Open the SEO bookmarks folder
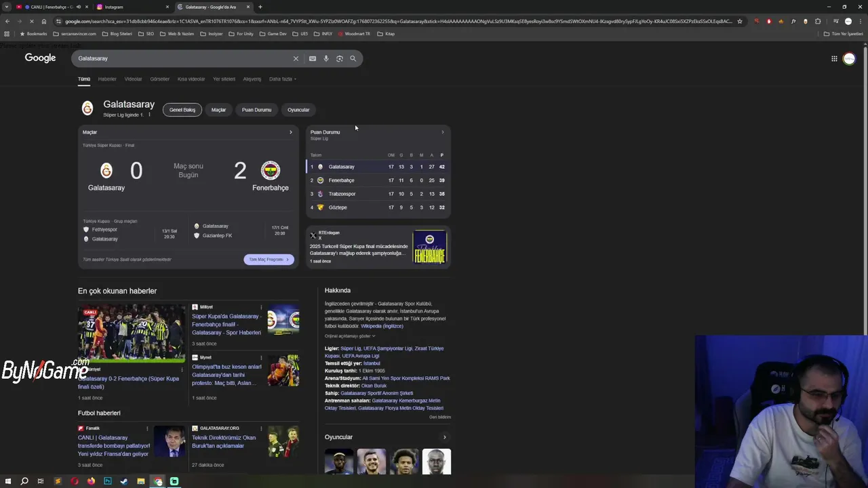Screen dimensions: 868x488 pyautogui.click(x=146, y=34)
